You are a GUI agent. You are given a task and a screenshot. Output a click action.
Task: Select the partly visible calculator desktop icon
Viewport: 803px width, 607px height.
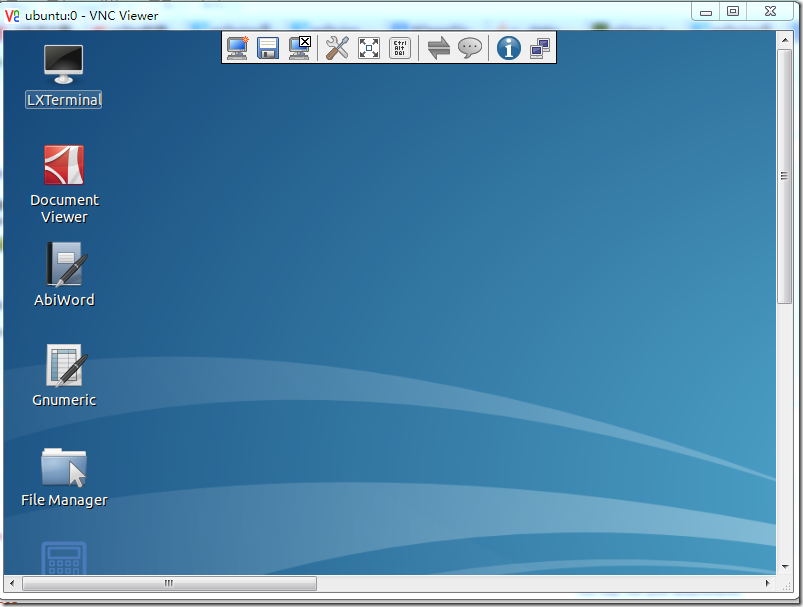[64, 558]
